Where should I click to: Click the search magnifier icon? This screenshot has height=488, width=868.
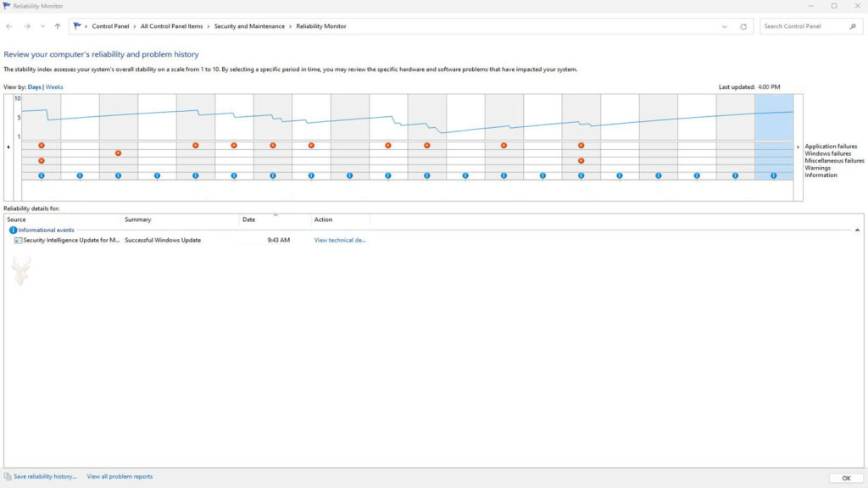(x=853, y=26)
